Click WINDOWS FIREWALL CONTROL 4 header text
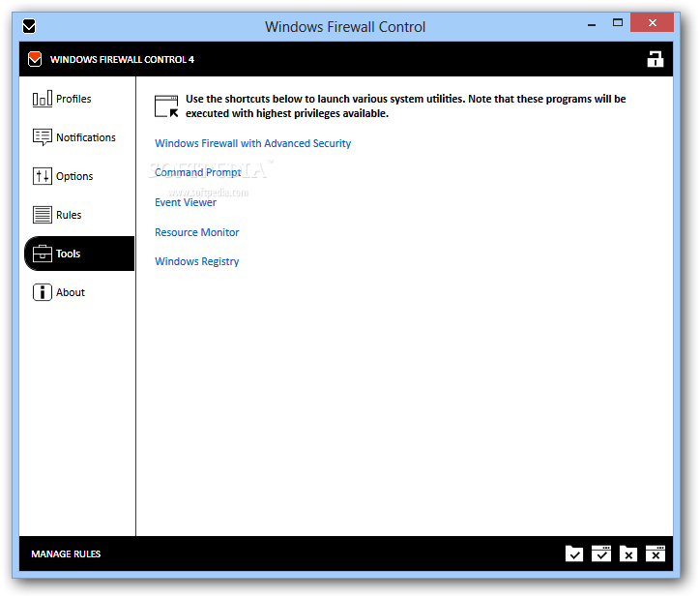 tap(122, 59)
